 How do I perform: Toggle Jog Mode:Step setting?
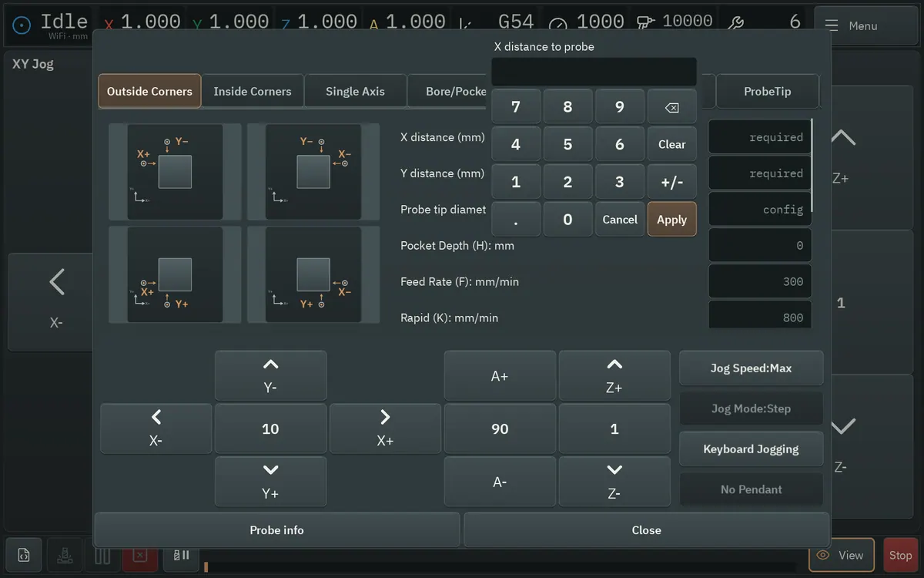[x=751, y=408]
